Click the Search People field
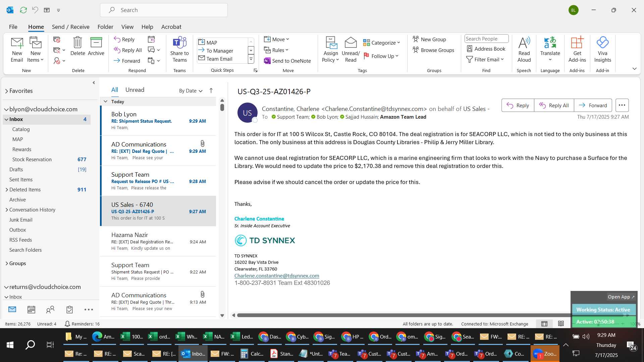Viewport: 644px width, 362px height. point(486,39)
